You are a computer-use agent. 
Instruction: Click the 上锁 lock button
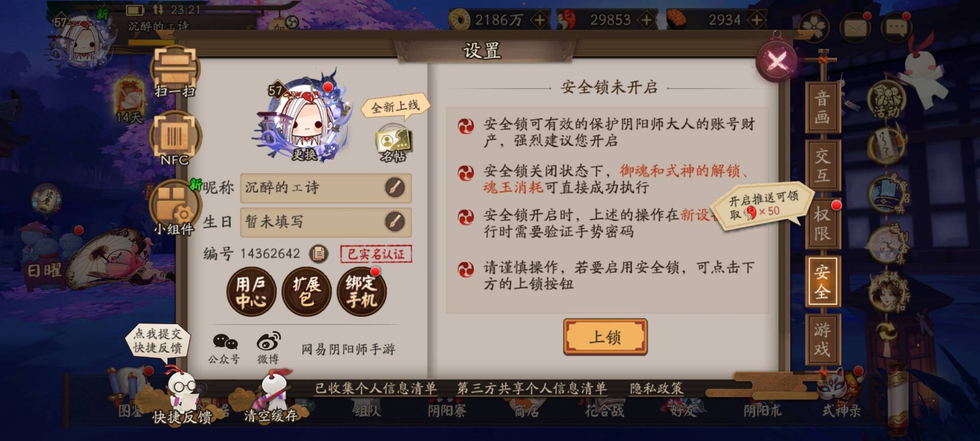[x=605, y=337]
